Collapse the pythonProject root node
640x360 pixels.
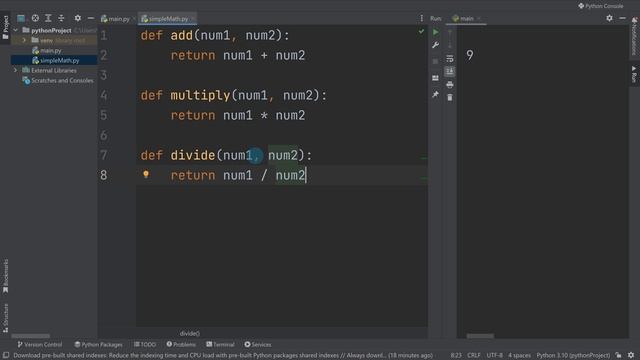tap(16, 30)
